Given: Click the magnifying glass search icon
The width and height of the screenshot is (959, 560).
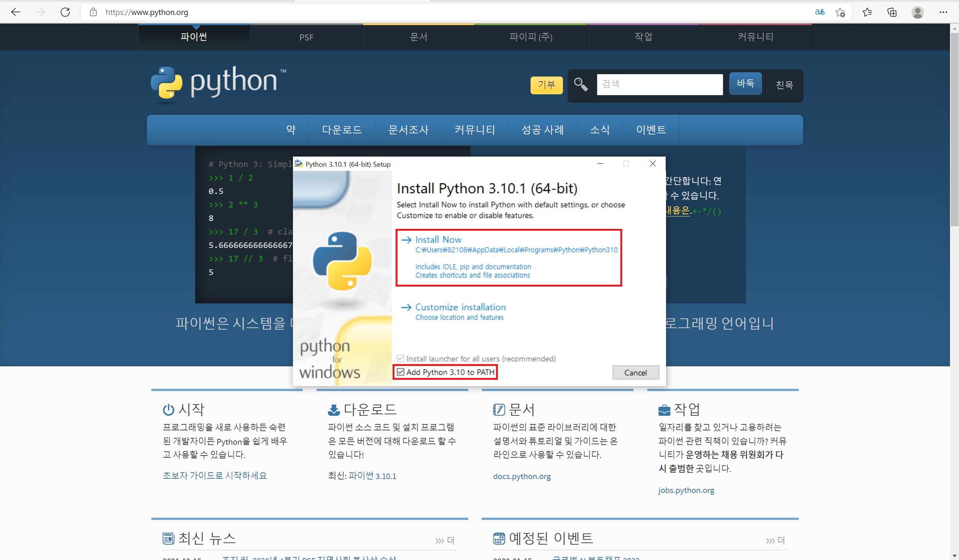Looking at the screenshot, I should (x=581, y=84).
